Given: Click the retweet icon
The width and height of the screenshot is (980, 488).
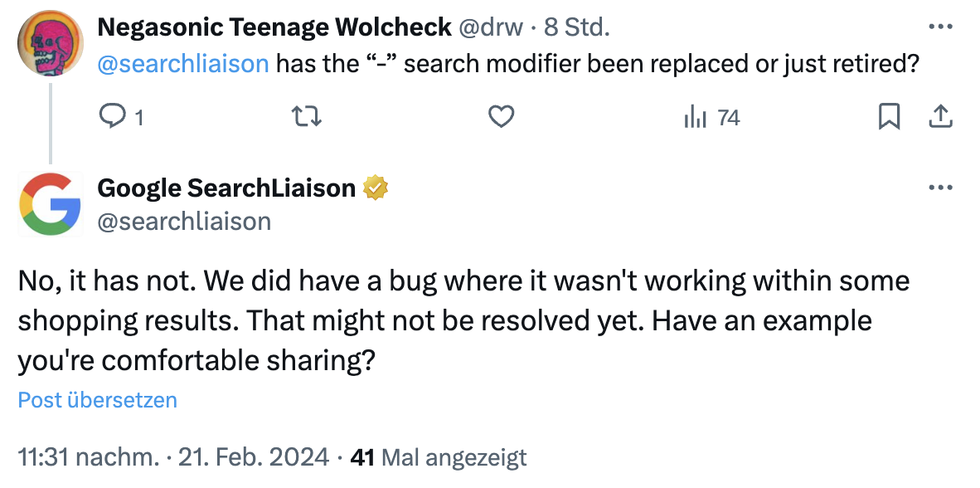Looking at the screenshot, I should (x=306, y=118).
